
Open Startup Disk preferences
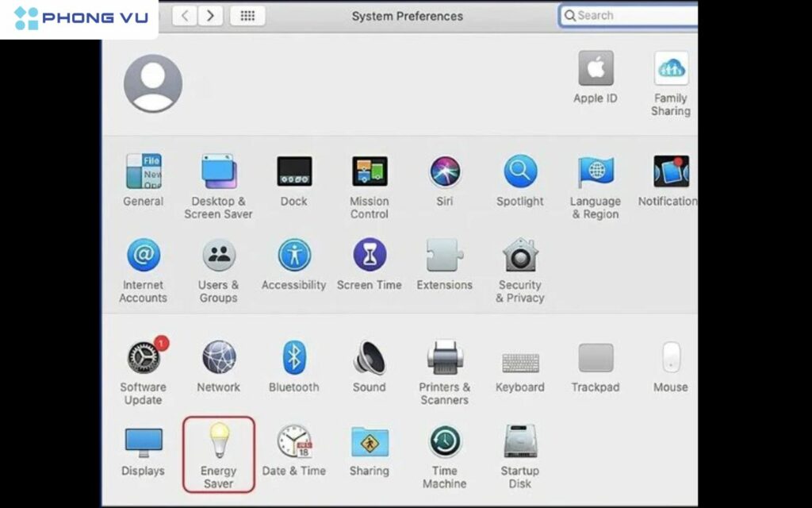click(x=520, y=442)
